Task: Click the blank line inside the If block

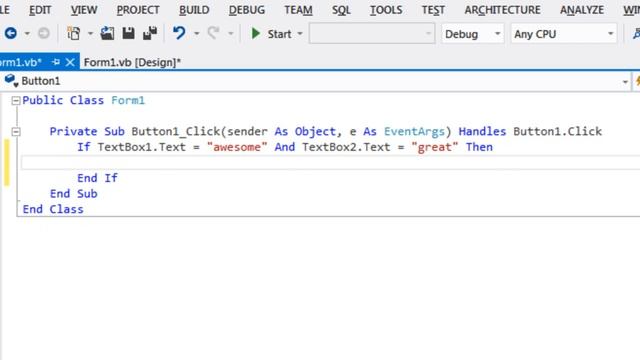Action: click(x=331, y=162)
